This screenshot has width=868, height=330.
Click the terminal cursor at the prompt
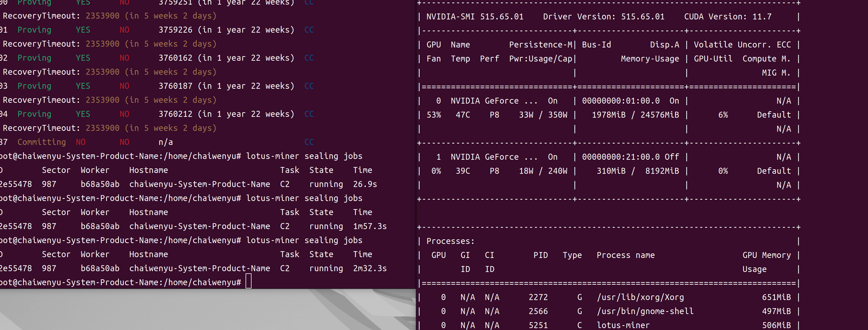point(249,281)
